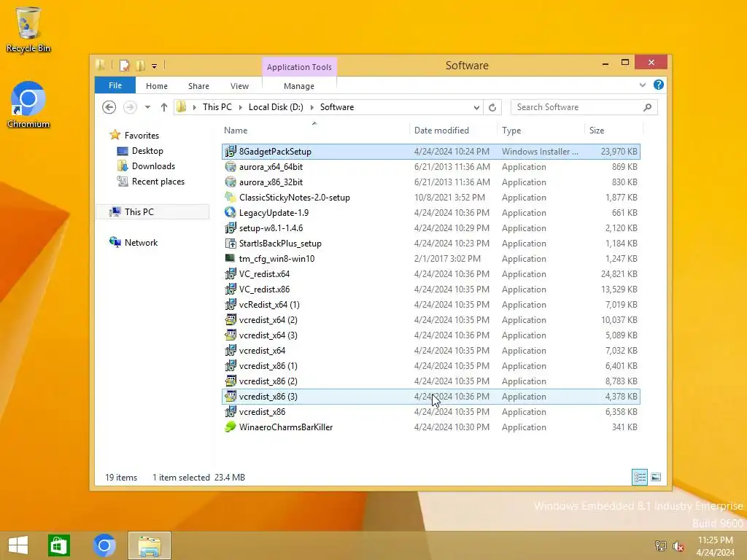Viewport: 747px width, 560px height.
Task: Select the vcredist_x64 (3) file name
Action: pos(268,335)
